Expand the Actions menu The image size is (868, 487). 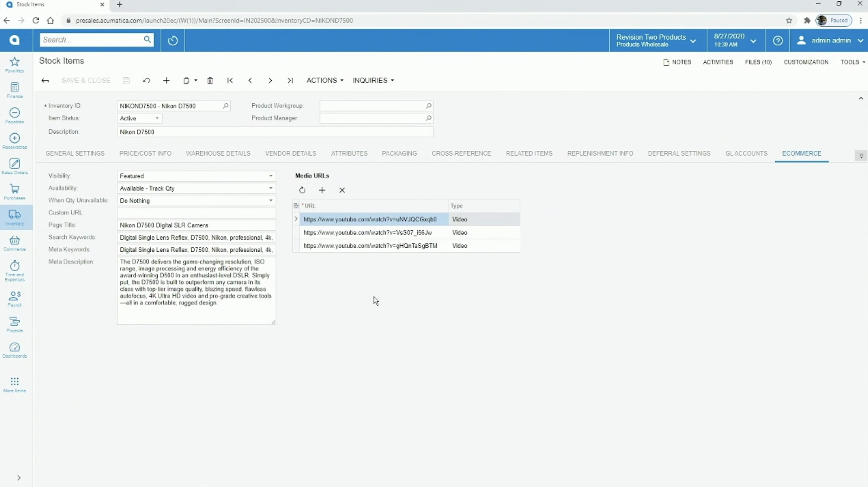coord(325,81)
